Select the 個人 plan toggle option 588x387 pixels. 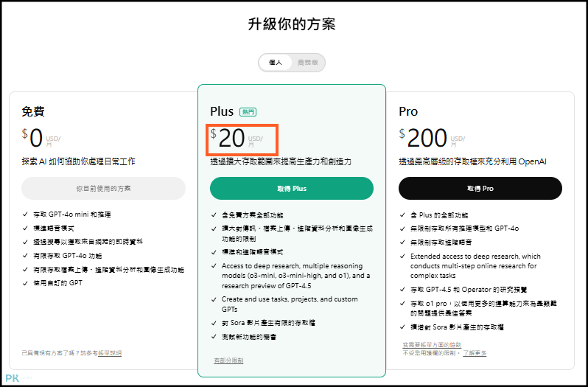276,63
